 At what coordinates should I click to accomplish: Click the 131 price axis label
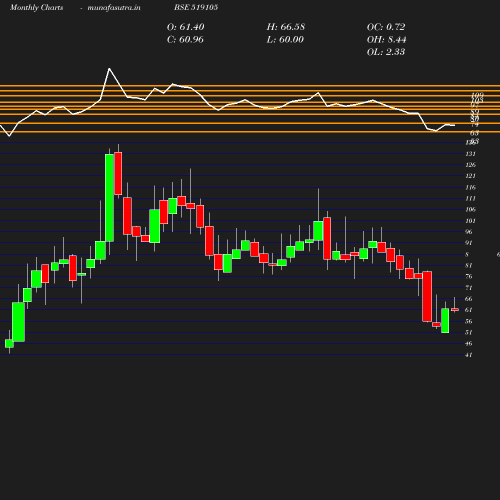(x=470, y=154)
